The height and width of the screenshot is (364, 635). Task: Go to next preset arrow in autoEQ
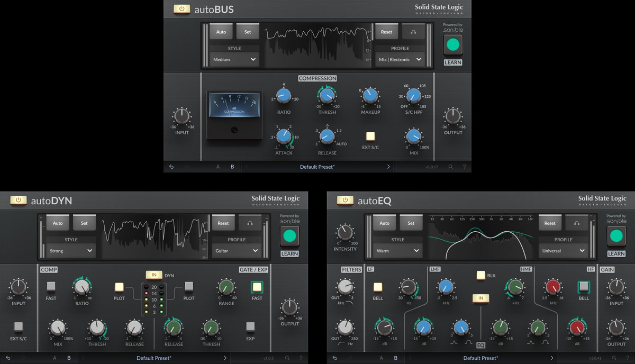(552, 358)
